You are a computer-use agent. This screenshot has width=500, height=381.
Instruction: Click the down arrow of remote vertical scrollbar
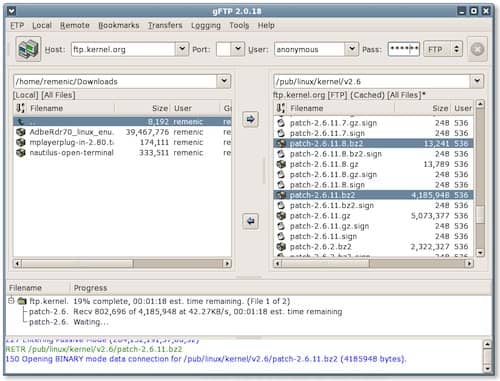[x=480, y=253]
